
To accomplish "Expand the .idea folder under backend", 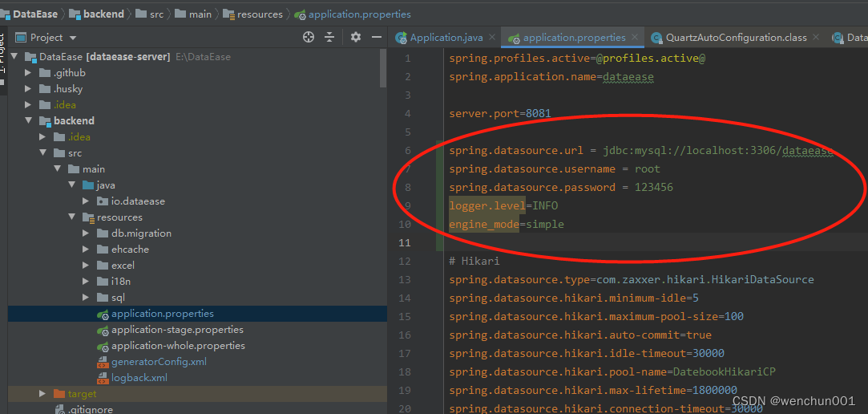I will pyautogui.click(x=42, y=137).
